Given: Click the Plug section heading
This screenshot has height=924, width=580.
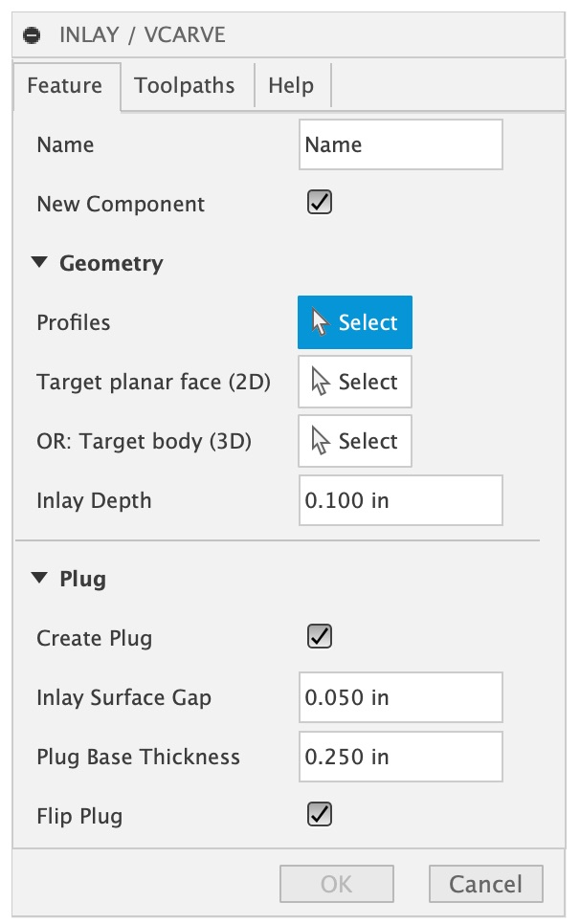Looking at the screenshot, I should coord(82,579).
